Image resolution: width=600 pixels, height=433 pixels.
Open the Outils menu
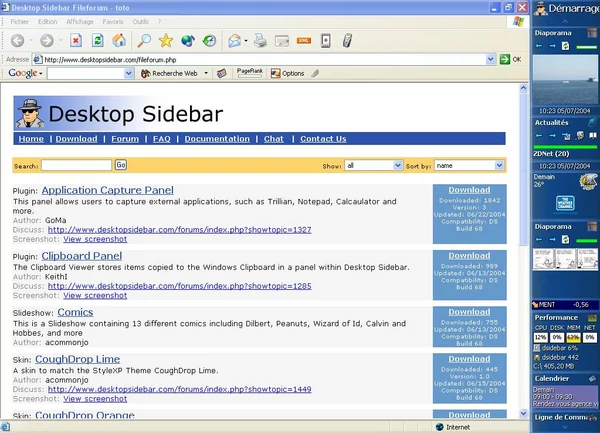coord(140,22)
